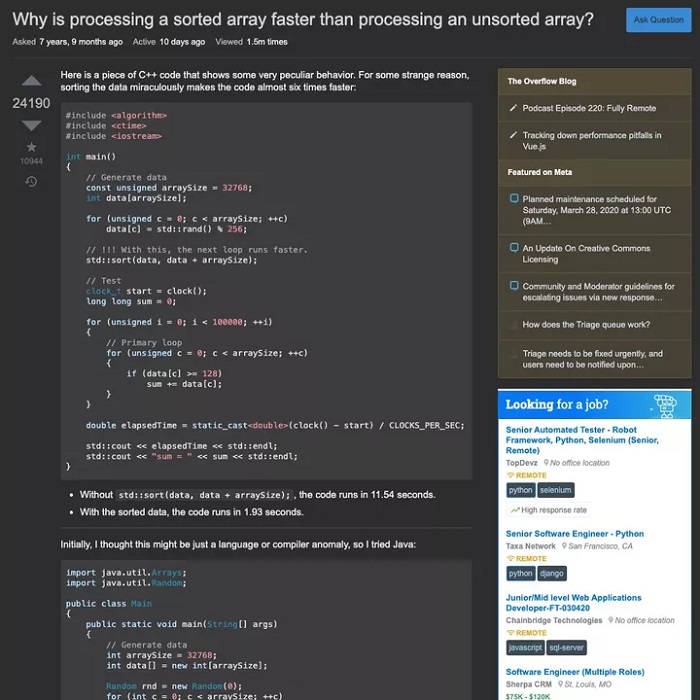
Task: Select the sql-server tag under Chainbridge job
Action: pos(566,647)
